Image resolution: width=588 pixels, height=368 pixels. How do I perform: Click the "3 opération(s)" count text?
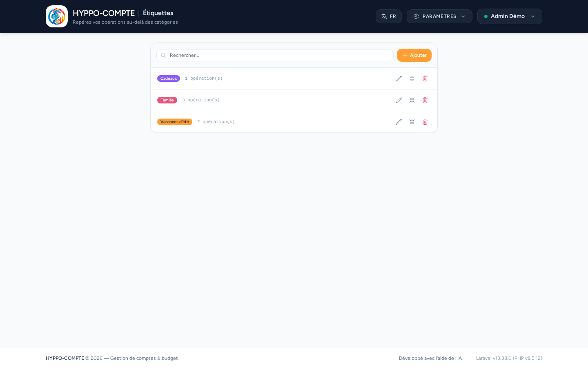tap(201, 100)
